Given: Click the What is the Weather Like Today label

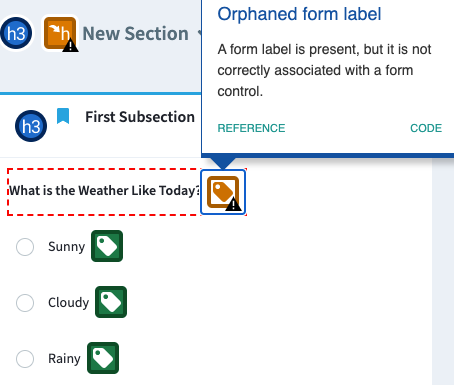Looking at the screenshot, I should [104, 191].
